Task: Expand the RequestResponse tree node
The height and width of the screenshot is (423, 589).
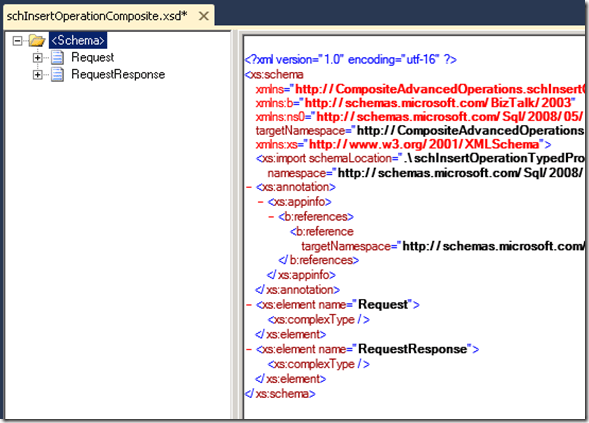Action: [37, 75]
